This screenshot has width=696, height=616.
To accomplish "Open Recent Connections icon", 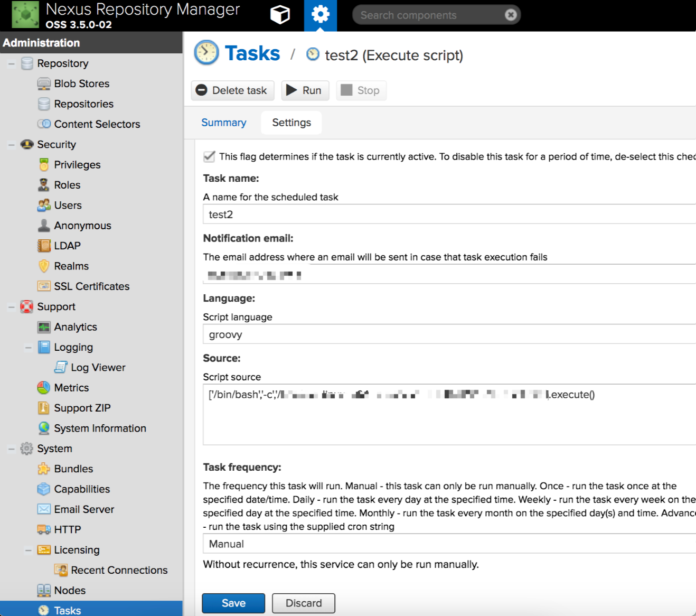I will point(61,571).
